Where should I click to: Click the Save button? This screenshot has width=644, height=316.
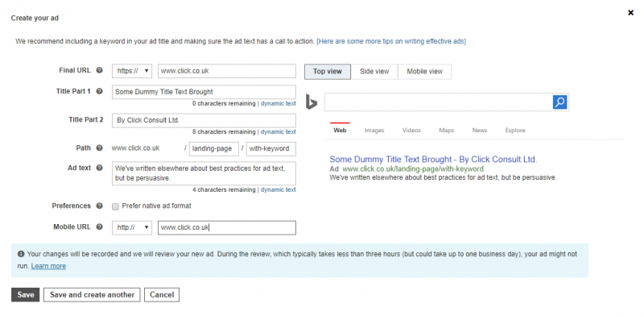26,295
